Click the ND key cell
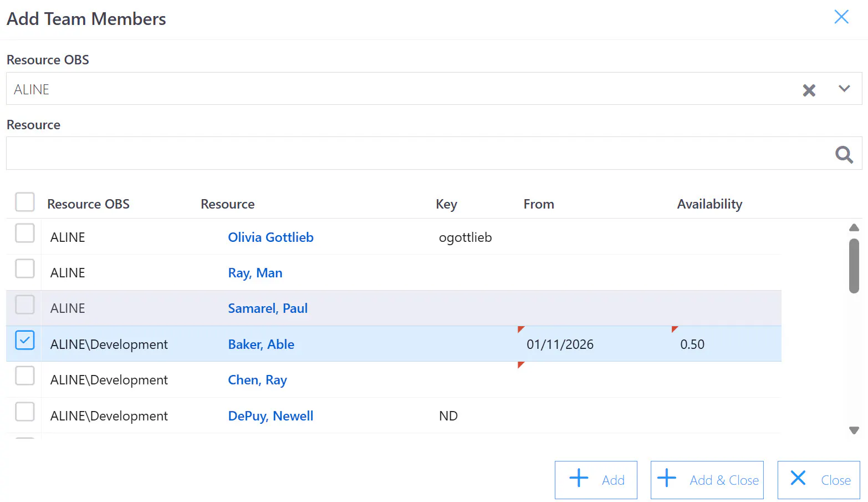The height and width of the screenshot is (502, 868). [x=448, y=416]
